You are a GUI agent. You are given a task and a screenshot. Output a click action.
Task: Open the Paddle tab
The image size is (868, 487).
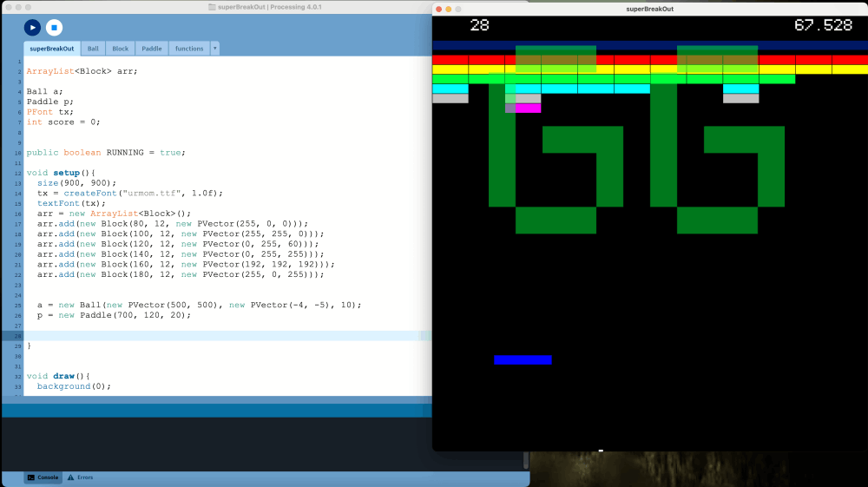tap(152, 49)
